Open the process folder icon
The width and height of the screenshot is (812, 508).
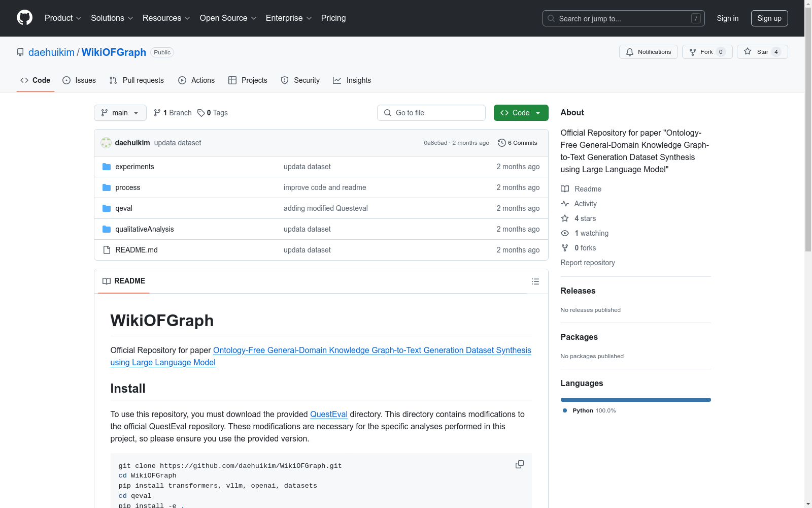pos(107,187)
